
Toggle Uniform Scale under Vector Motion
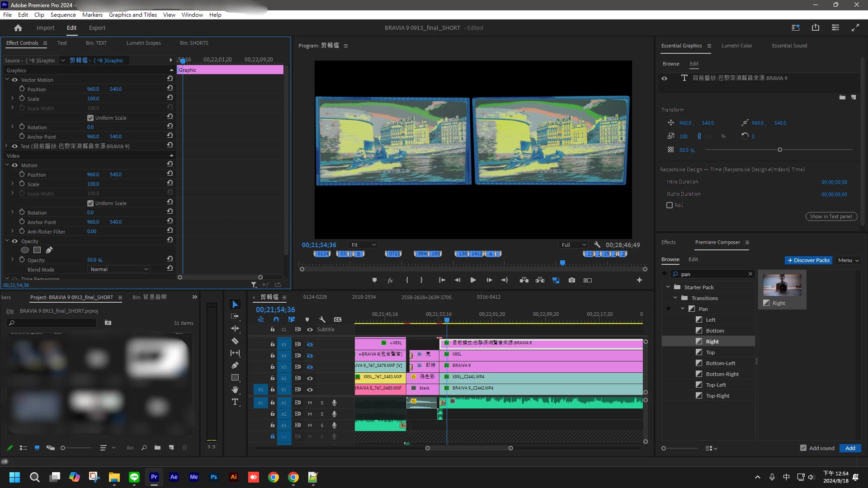[x=90, y=118]
